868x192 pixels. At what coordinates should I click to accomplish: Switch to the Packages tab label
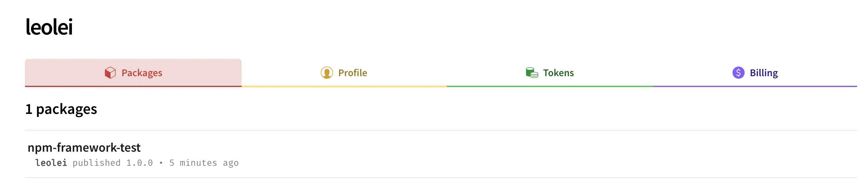coord(142,73)
